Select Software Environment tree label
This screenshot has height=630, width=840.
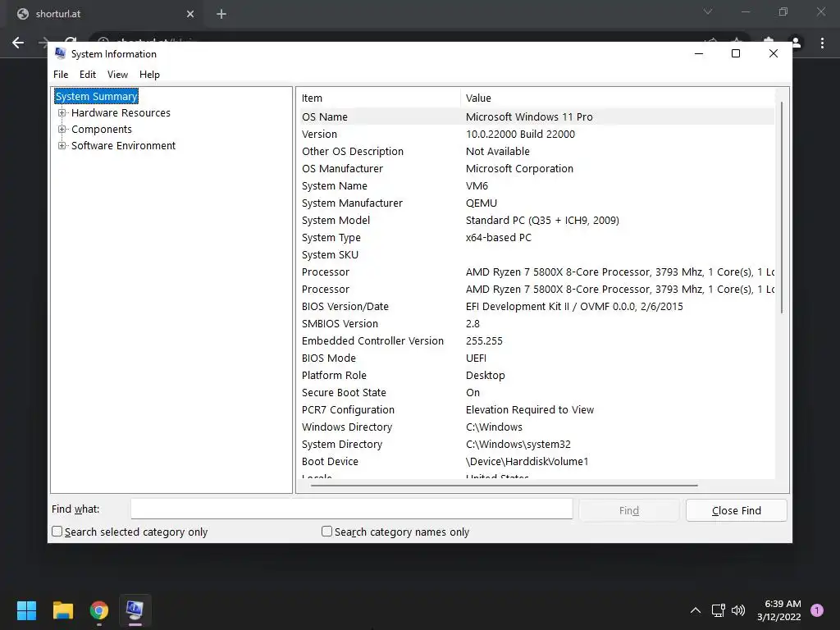pyautogui.click(x=123, y=146)
